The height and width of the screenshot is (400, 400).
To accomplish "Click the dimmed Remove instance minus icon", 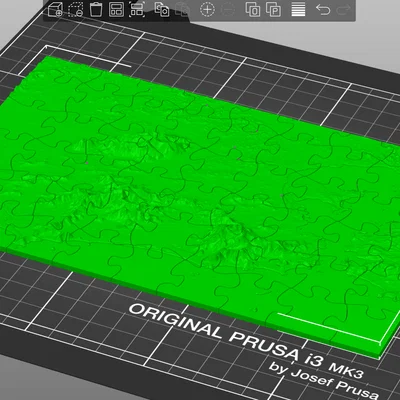I will pos(228,10).
